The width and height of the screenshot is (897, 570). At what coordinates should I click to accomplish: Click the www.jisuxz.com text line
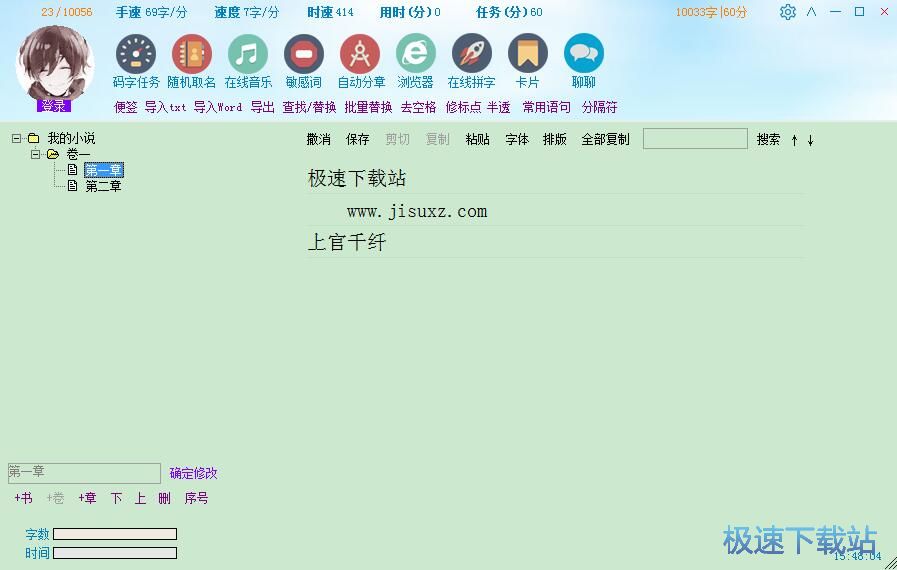pyautogui.click(x=417, y=212)
